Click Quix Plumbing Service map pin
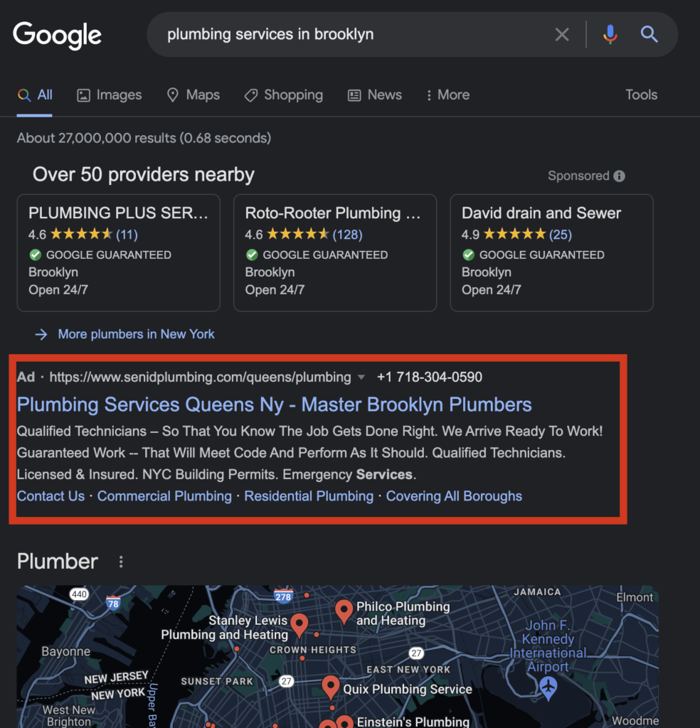Viewport: 700px width, 728px height. (x=330, y=687)
